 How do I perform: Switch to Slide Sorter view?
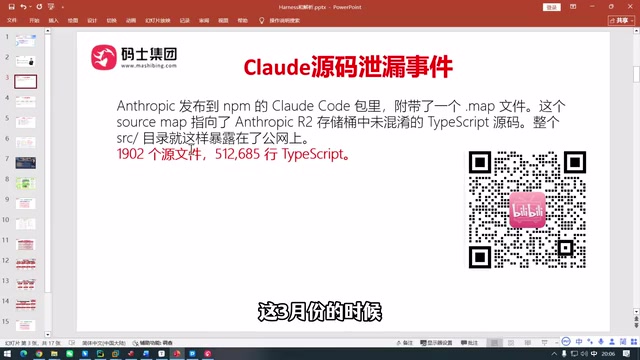pyautogui.click(x=511, y=343)
